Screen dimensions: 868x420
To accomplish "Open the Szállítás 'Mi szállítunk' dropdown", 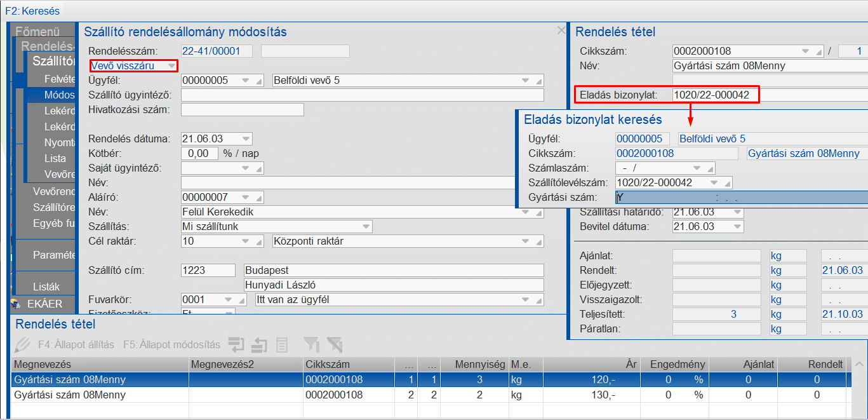I will [366, 226].
